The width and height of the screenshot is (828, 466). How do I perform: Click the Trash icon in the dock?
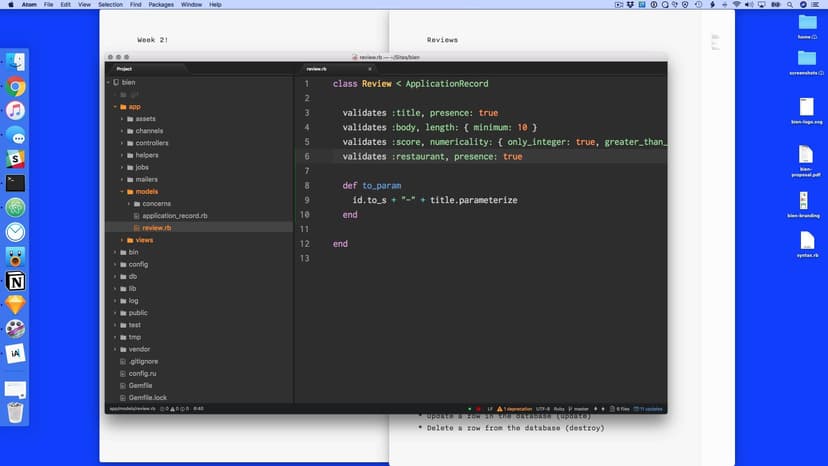point(15,412)
